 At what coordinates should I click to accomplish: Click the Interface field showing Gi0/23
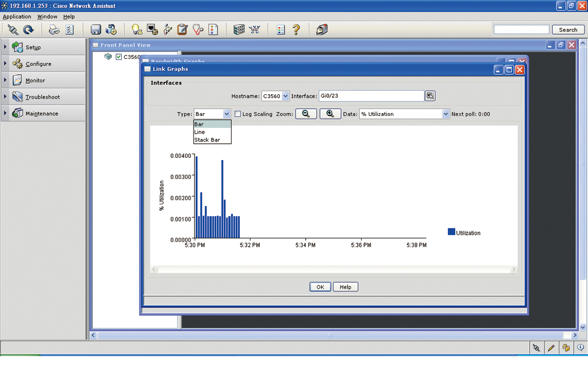coord(371,96)
